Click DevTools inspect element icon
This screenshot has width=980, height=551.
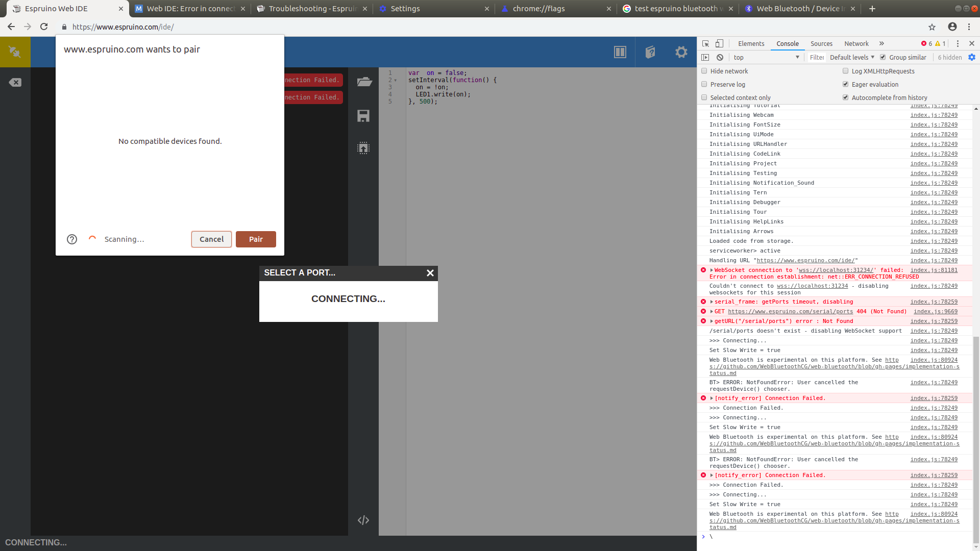tap(705, 44)
